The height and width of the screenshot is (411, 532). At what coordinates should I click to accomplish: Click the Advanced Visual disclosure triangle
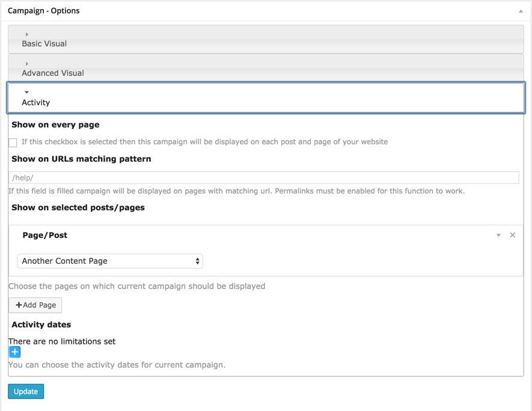[x=27, y=64]
